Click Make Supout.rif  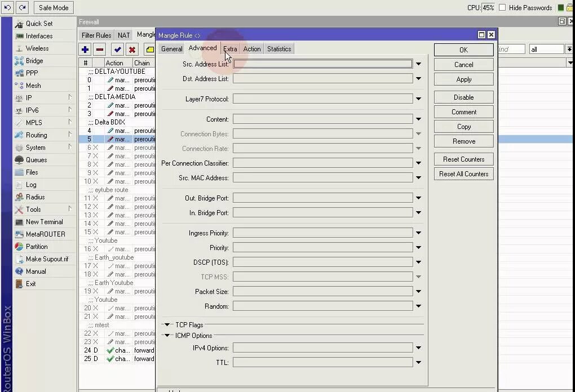pos(47,259)
